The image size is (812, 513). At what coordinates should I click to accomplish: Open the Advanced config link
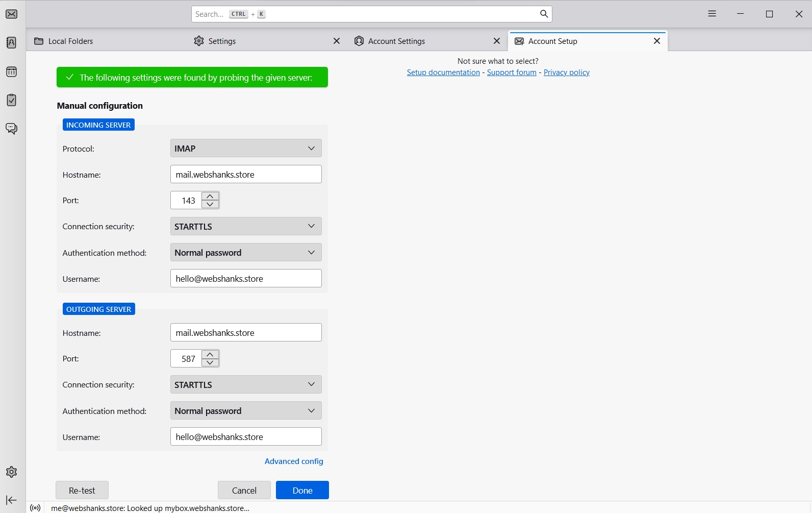(294, 461)
